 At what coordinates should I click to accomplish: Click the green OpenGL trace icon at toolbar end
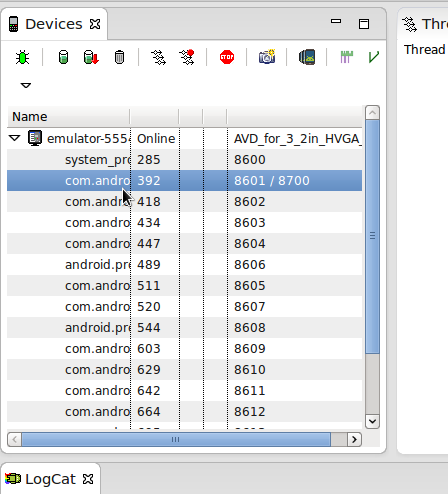374,57
